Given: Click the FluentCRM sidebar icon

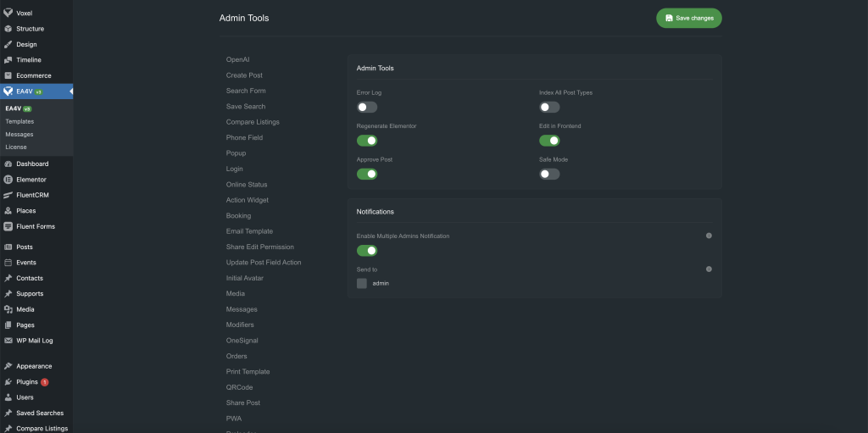Looking at the screenshot, I should pos(8,195).
